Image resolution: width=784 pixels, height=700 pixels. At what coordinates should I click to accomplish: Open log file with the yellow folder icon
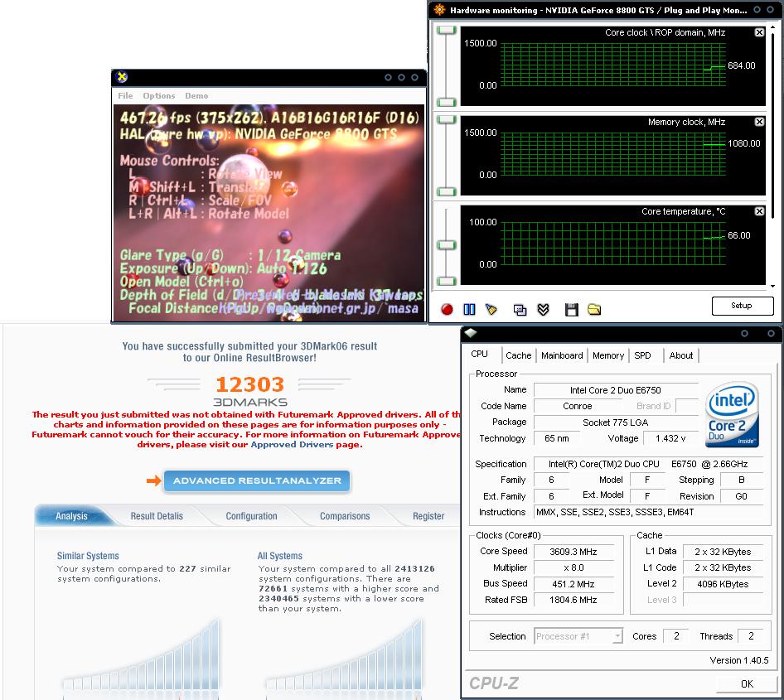594,310
